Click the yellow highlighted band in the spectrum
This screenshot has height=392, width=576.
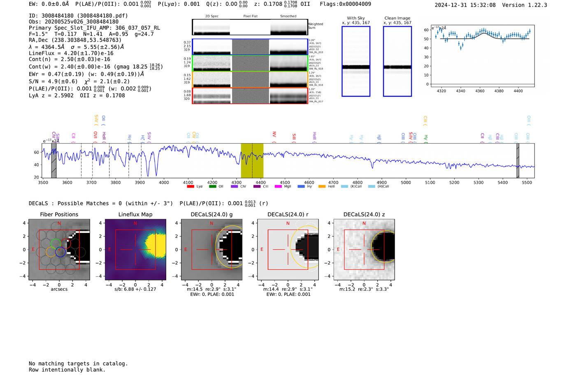point(252,160)
